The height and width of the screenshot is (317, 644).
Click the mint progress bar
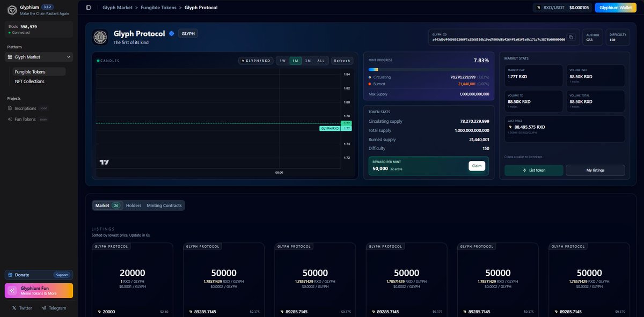(x=429, y=69)
